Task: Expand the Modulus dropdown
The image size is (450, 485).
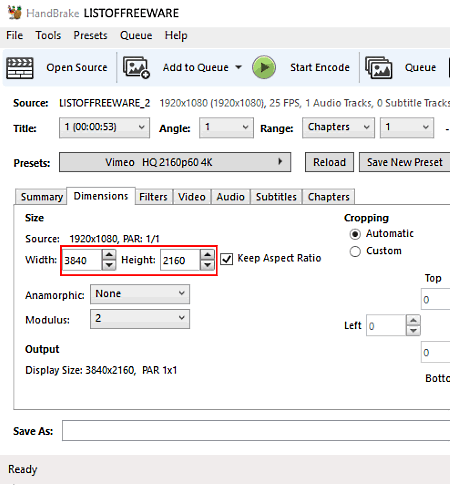Action: click(x=140, y=319)
